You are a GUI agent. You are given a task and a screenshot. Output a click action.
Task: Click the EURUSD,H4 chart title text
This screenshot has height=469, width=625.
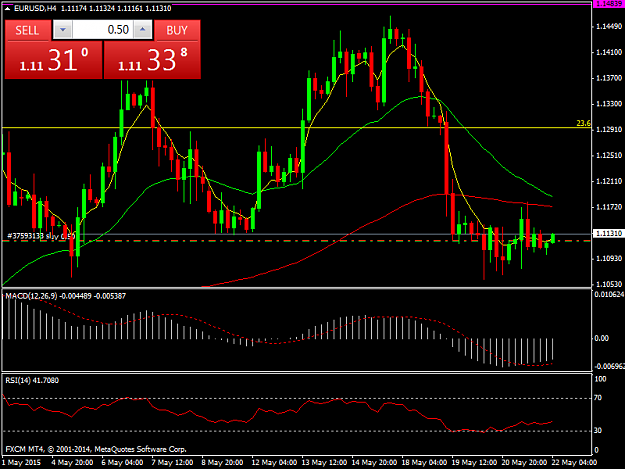pyautogui.click(x=35, y=8)
